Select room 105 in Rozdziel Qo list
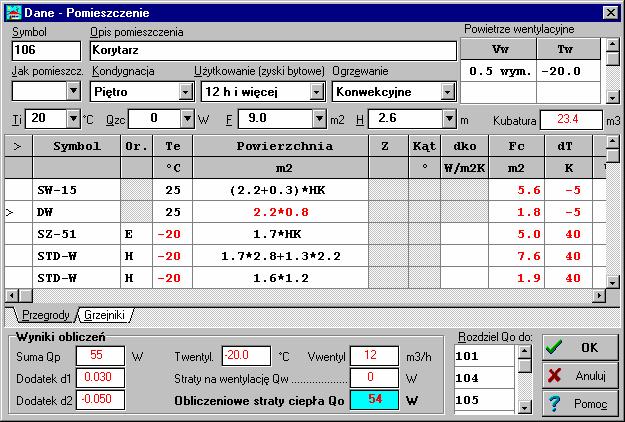This screenshot has height=422, width=625. 484,400
